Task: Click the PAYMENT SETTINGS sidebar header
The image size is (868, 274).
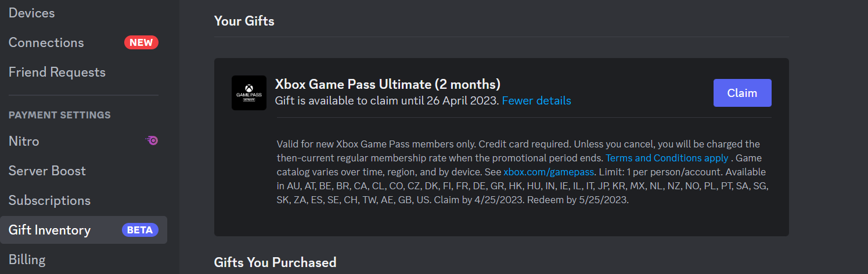Action: [x=60, y=115]
